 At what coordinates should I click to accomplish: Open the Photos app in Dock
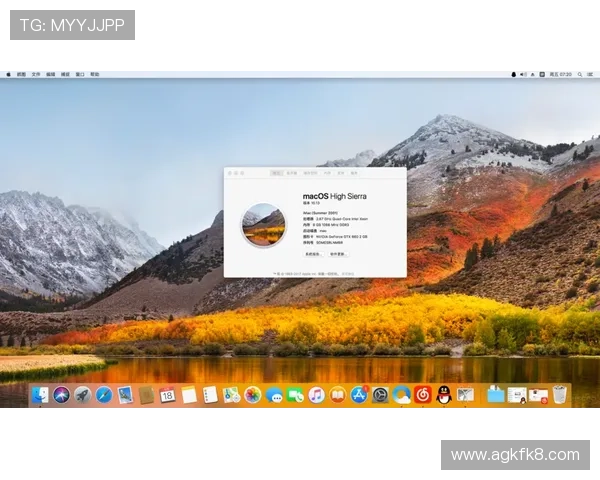pyautogui.click(x=253, y=395)
